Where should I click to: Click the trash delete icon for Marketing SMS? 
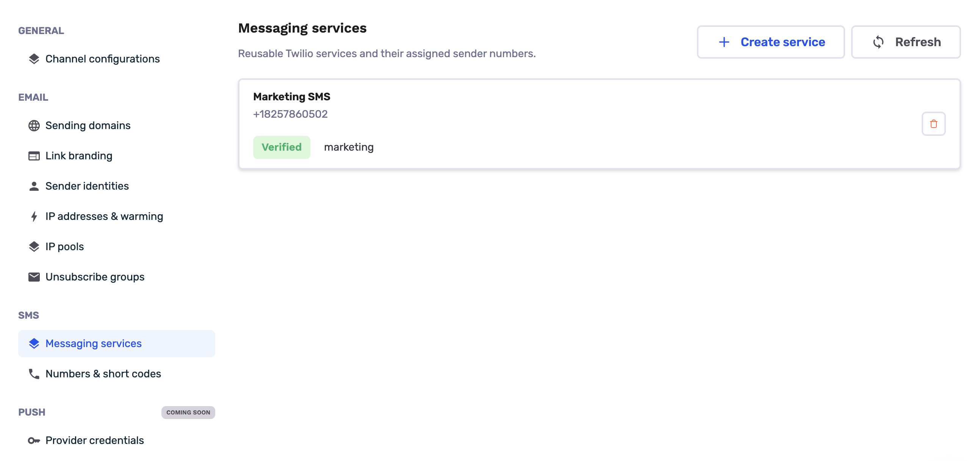(x=933, y=123)
